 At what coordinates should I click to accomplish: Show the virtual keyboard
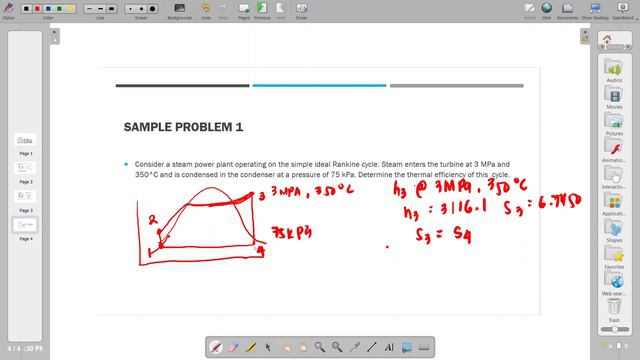point(424,347)
